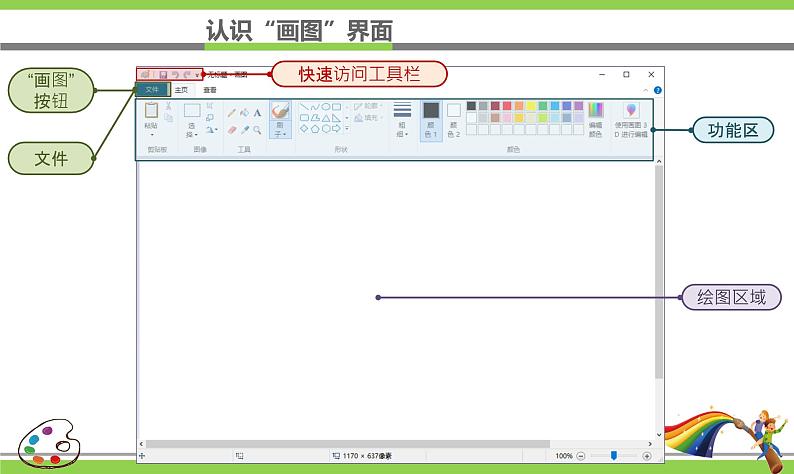This screenshot has height=474, width=794.
Task: Select the Text tool (A)
Action: click(257, 112)
